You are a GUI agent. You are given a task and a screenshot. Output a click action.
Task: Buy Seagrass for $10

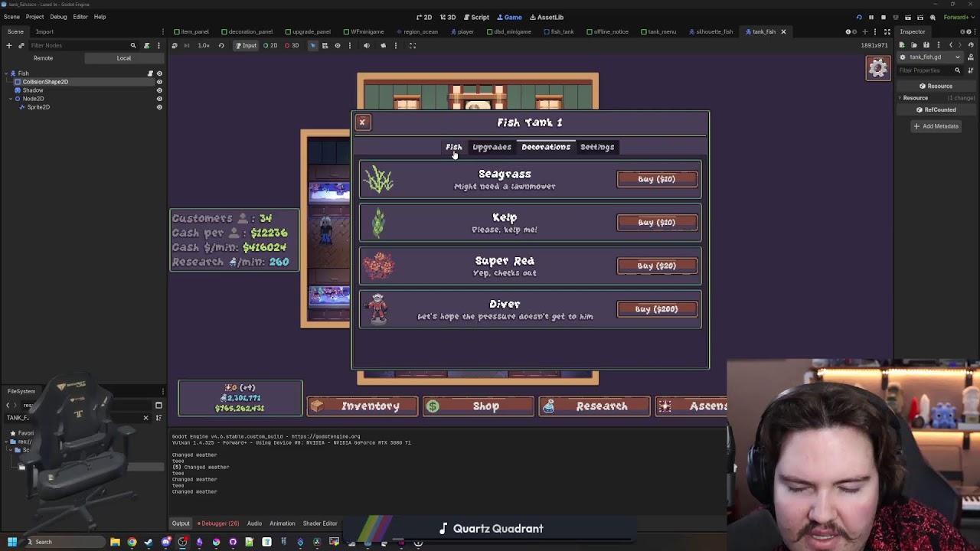(x=657, y=179)
